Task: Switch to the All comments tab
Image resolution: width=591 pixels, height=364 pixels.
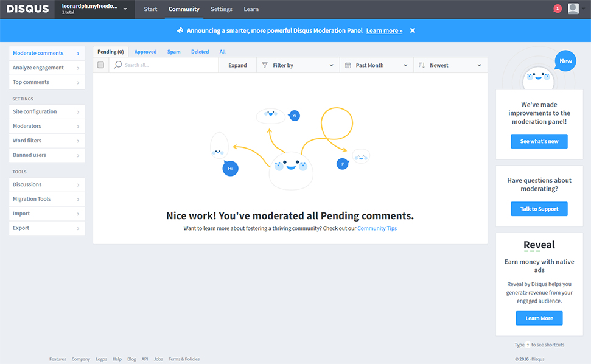Action: click(222, 52)
